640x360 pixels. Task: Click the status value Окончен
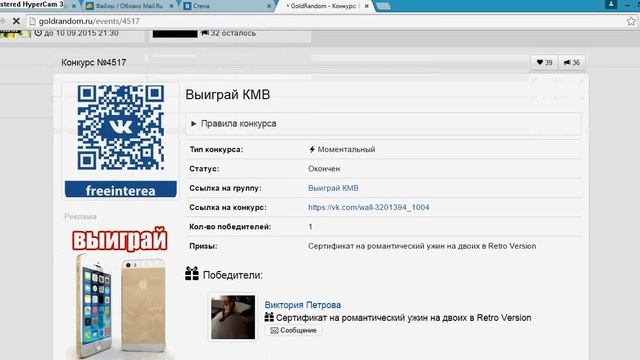point(324,169)
